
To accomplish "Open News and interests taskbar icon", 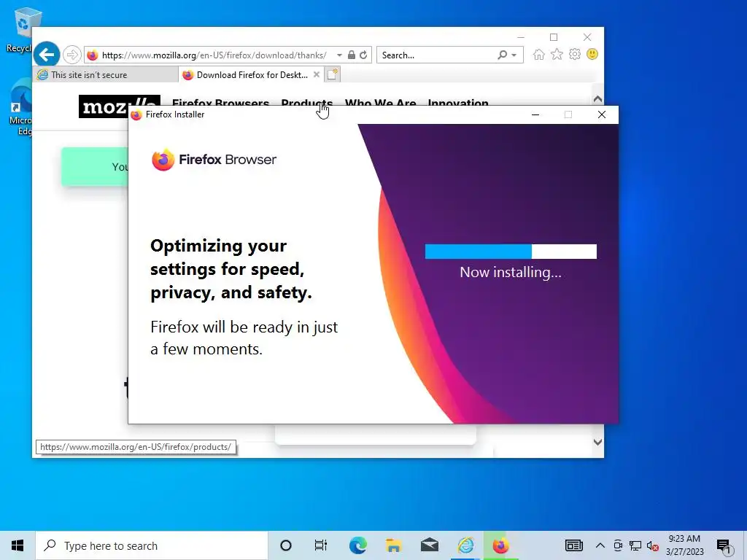I will click(x=573, y=545).
